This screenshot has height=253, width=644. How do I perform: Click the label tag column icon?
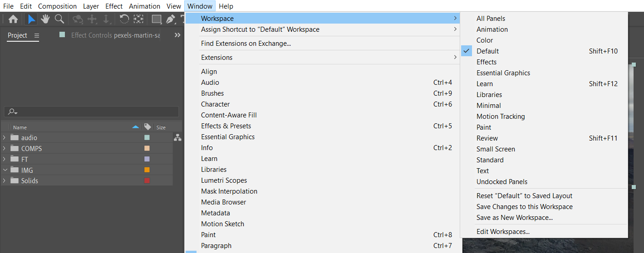tap(147, 127)
